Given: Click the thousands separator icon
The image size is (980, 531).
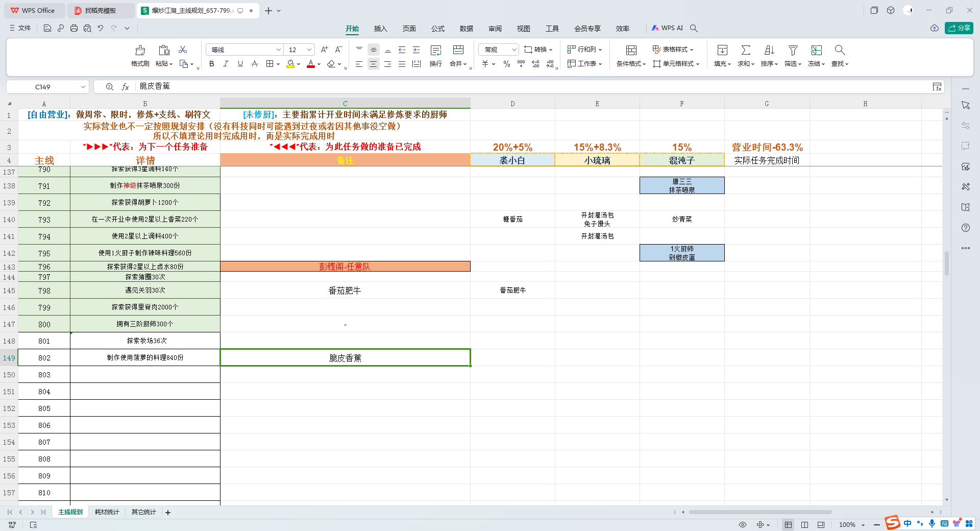Looking at the screenshot, I should [x=521, y=64].
